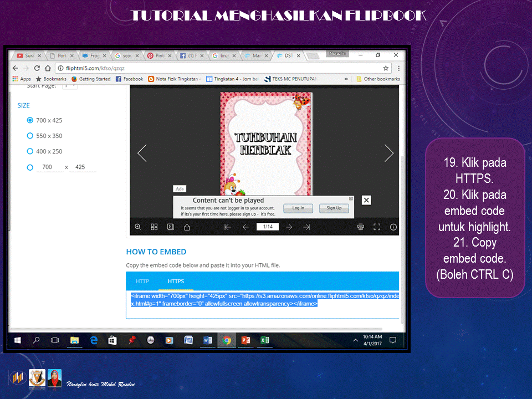Show hidden system tray icons arrow
The width and height of the screenshot is (532, 399).
[x=355, y=340]
